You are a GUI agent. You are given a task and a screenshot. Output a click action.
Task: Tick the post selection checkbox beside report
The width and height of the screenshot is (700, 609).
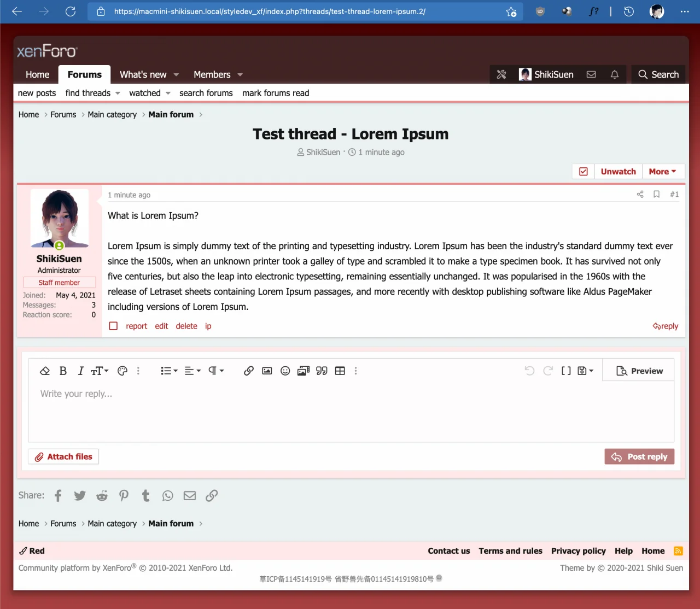(113, 326)
